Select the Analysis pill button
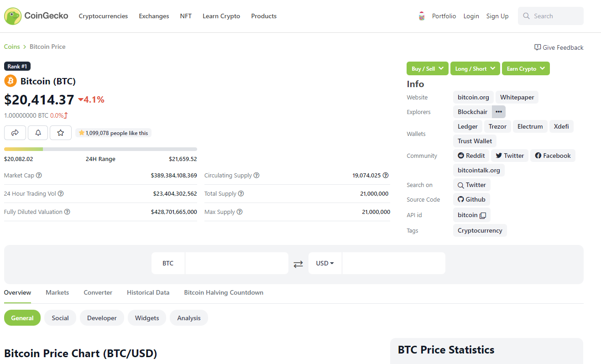The height and width of the screenshot is (364, 601). (189, 318)
